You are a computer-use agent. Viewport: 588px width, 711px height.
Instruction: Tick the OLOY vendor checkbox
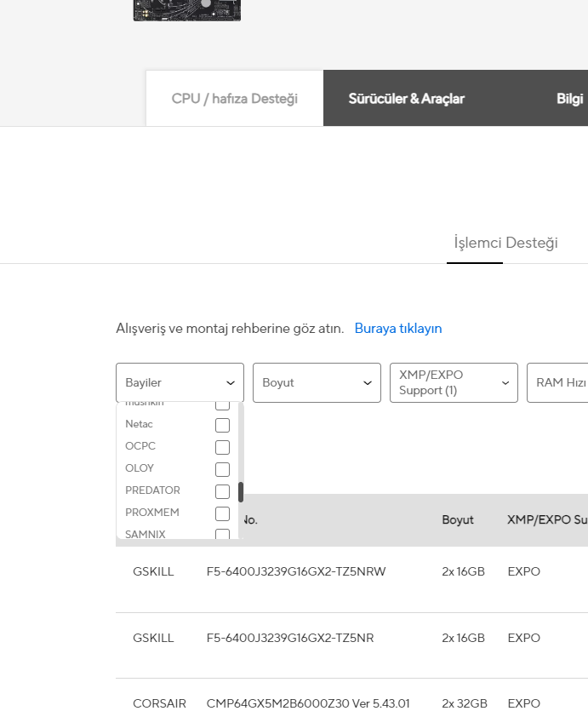click(x=222, y=469)
